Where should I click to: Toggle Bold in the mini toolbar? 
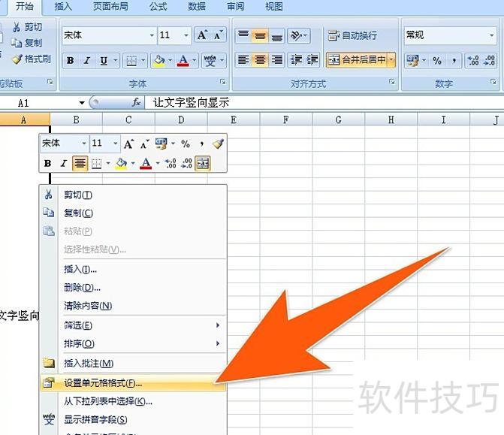(47, 163)
